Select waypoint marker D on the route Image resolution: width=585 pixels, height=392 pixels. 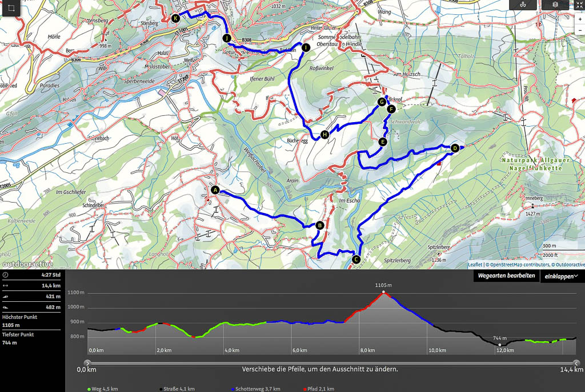pyautogui.click(x=455, y=148)
